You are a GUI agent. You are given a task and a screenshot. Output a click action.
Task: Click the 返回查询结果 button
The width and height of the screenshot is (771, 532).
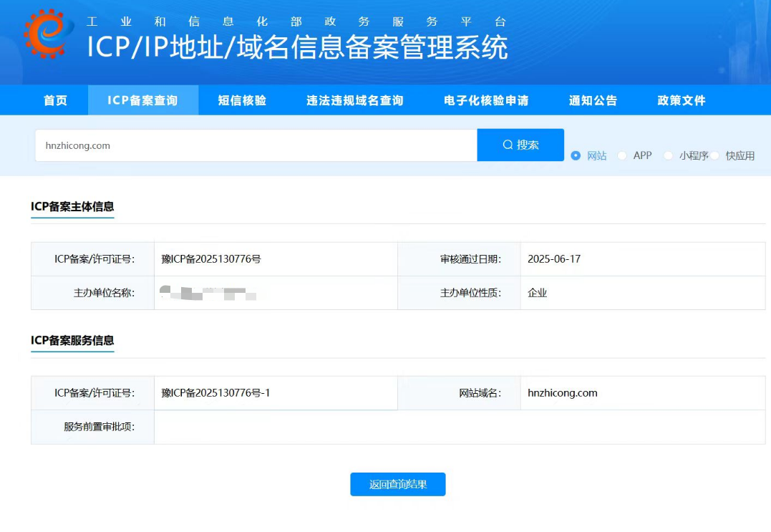tap(398, 484)
